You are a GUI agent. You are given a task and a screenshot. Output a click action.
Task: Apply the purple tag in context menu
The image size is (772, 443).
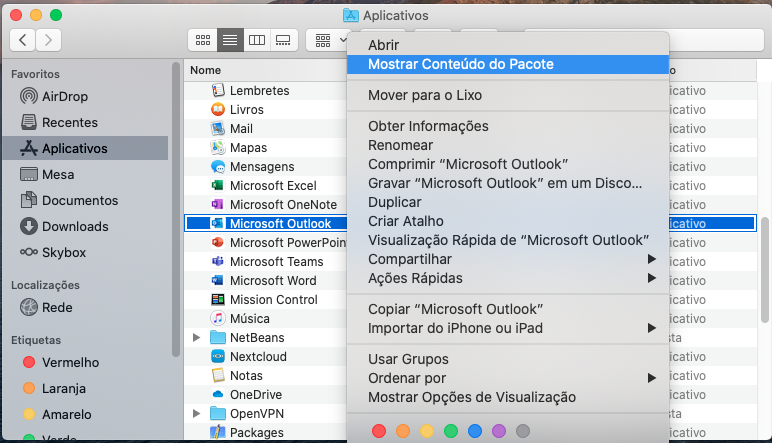(499, 431)
